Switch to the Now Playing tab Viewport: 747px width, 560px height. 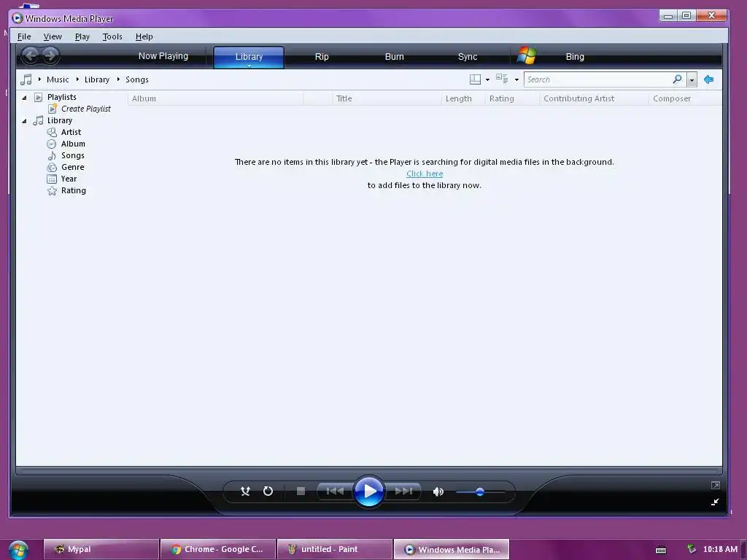coord(163,56)
